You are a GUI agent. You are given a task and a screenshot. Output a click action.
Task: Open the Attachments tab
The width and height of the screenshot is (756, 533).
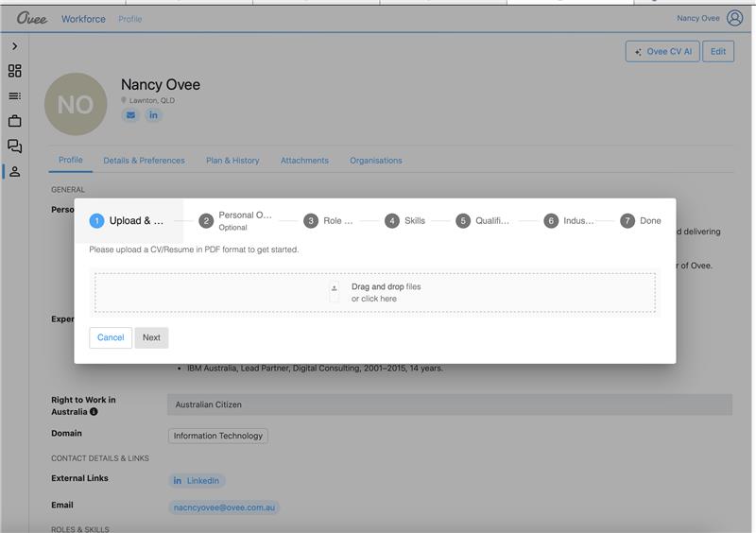[x=304, y=161]
